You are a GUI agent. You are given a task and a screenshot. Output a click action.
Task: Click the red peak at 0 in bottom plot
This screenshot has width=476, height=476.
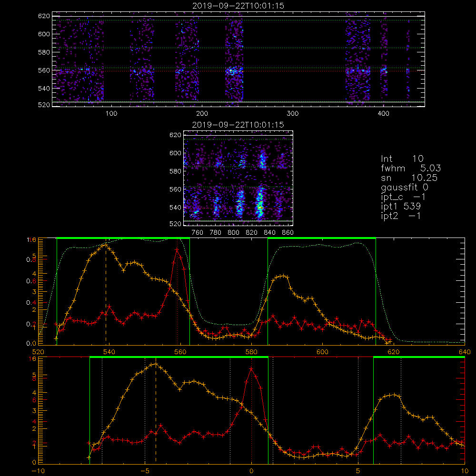point(251,369)
